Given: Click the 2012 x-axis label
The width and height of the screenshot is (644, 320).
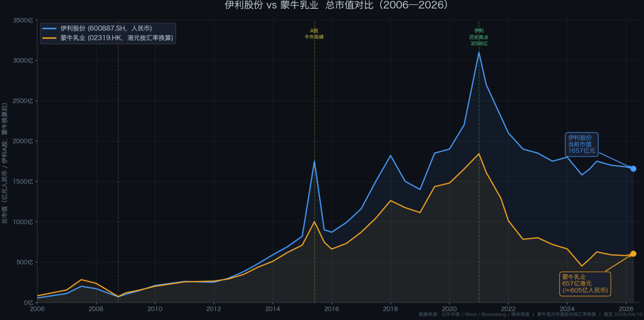Looking at the screenshot, I should [214, 308].
